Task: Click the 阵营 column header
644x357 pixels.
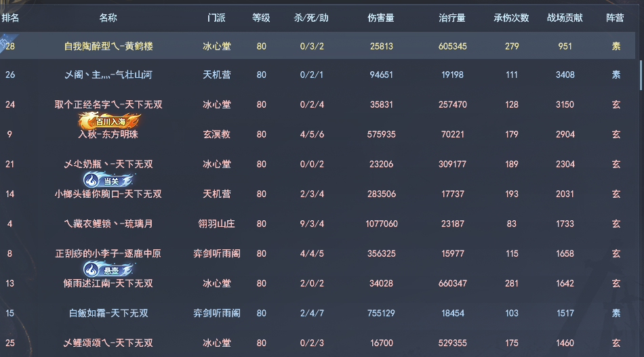Action: coord(616,18)
